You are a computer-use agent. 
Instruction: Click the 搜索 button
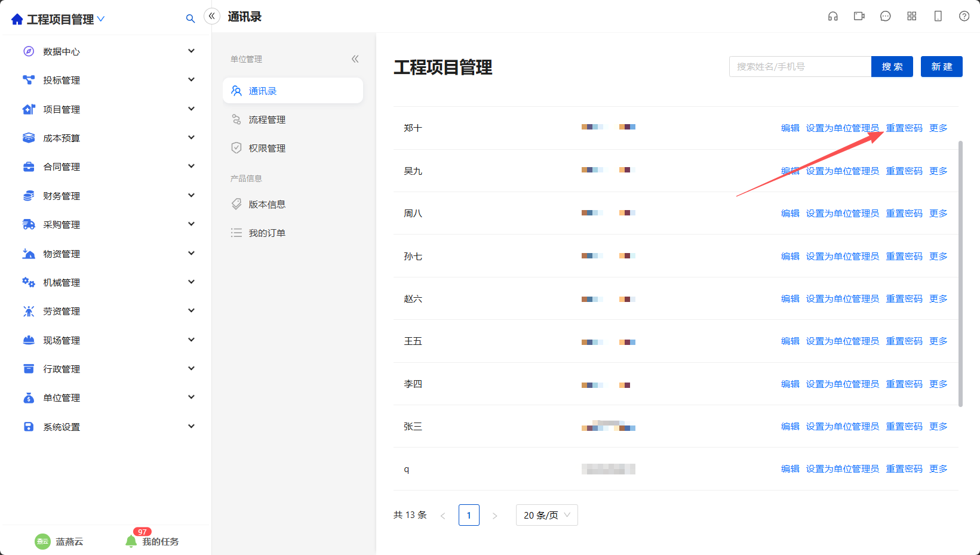click(892, 66)
